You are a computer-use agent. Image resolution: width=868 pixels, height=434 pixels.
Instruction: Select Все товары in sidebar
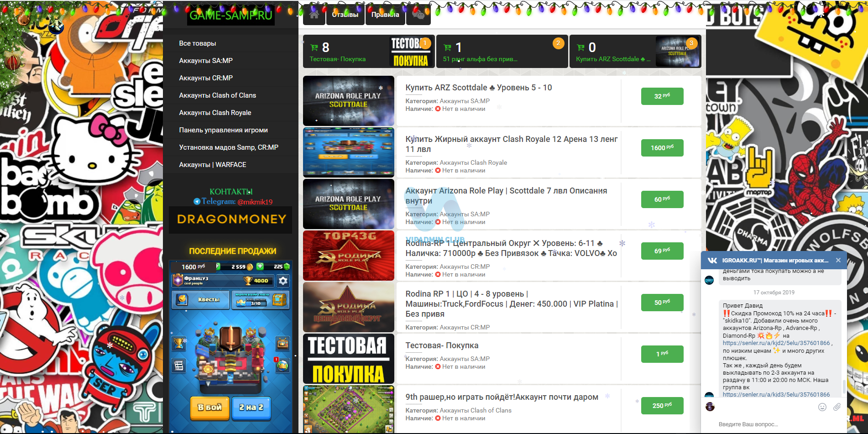(230, 43)
